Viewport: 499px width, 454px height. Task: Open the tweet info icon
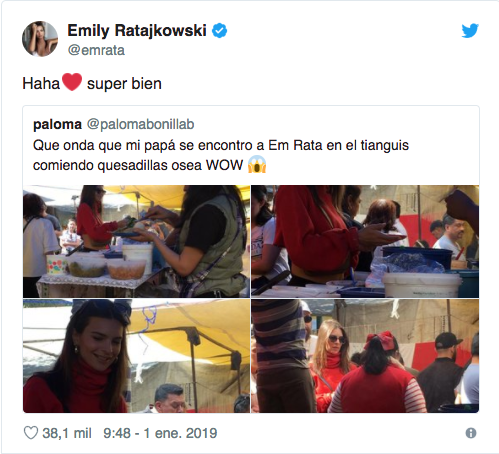(471, 433)
